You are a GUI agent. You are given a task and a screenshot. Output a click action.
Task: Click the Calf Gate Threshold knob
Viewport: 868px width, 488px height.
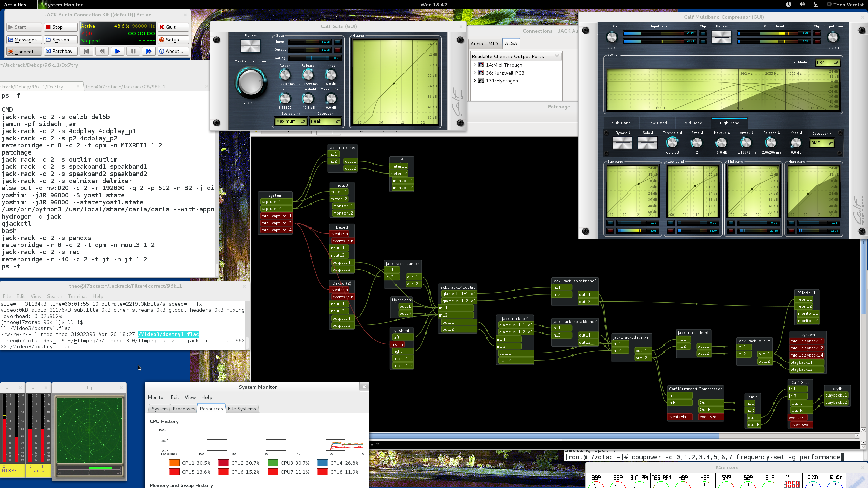pos(308,99)
